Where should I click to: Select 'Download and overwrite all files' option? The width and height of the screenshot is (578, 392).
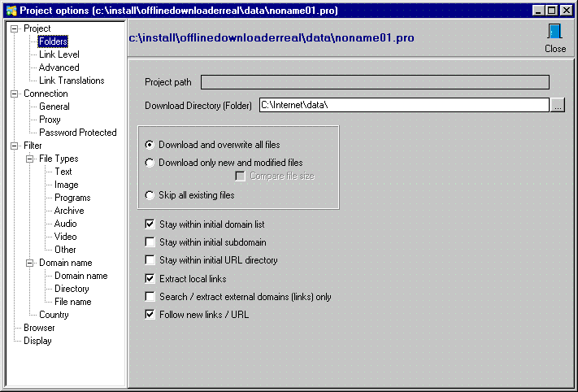(x=150, y=145)
